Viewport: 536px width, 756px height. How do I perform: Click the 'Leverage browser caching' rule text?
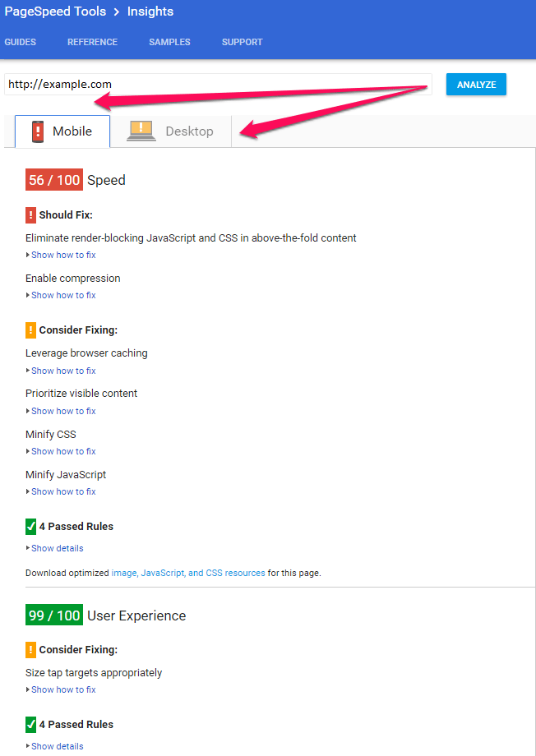coord(86,353)
